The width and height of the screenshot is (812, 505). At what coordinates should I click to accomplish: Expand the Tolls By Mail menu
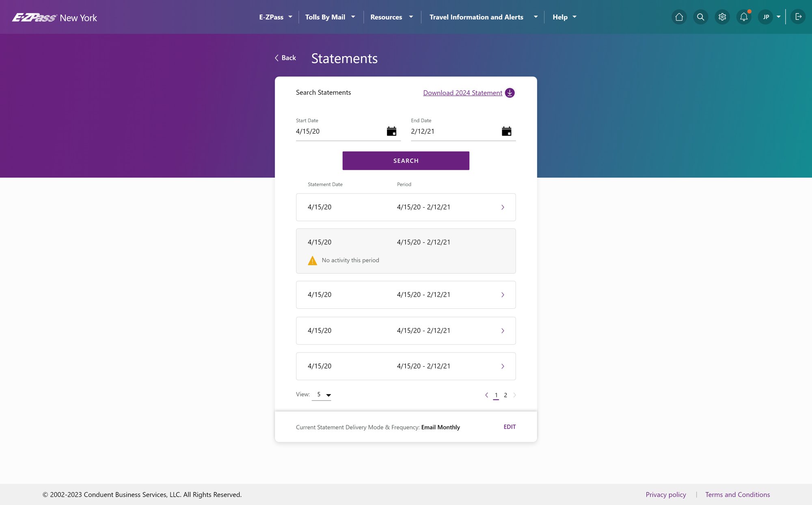(x=330, y=17)
